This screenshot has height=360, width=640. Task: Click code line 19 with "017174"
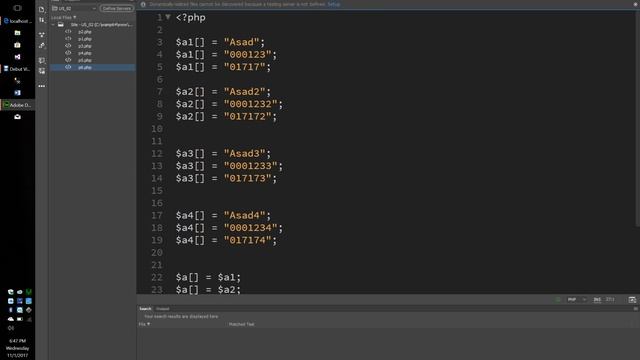(x=226, y=240)
